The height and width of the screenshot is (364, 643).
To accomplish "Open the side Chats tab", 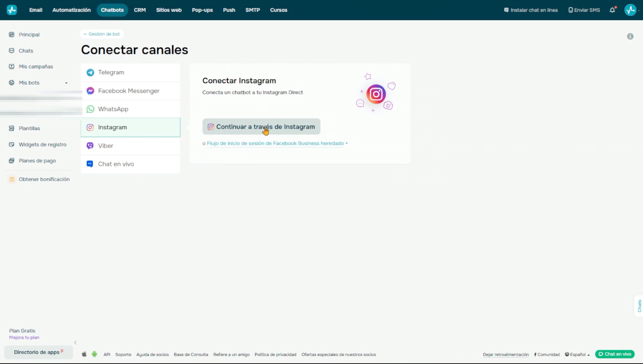I will pyautogui.click(x=639, y=306).
